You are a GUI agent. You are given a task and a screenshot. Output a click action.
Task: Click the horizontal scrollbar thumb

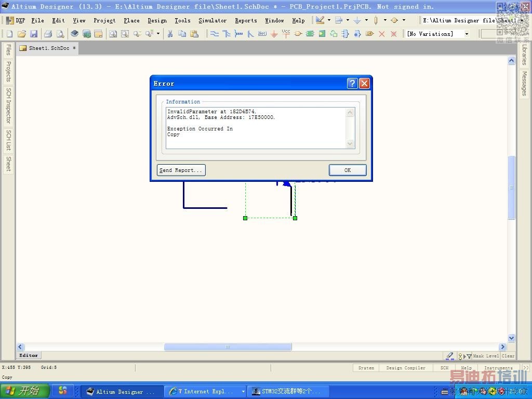pos(228,347)
